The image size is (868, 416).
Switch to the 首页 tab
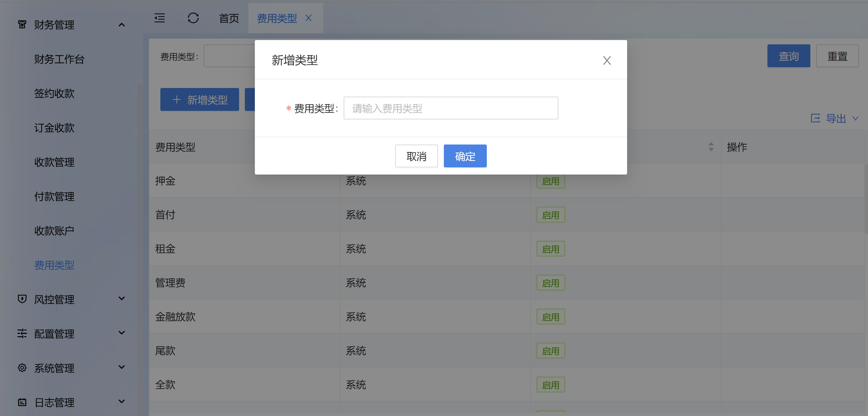(x=229, y=18)
